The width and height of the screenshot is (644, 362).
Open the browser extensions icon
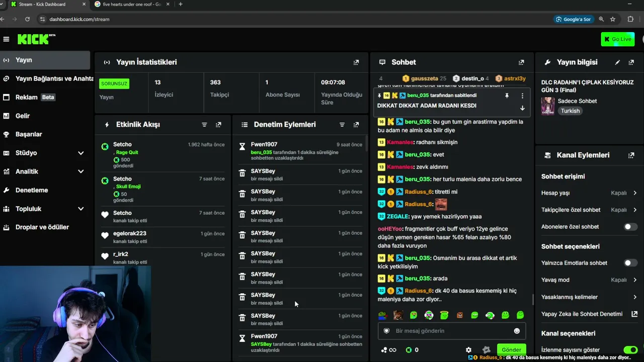630,19
